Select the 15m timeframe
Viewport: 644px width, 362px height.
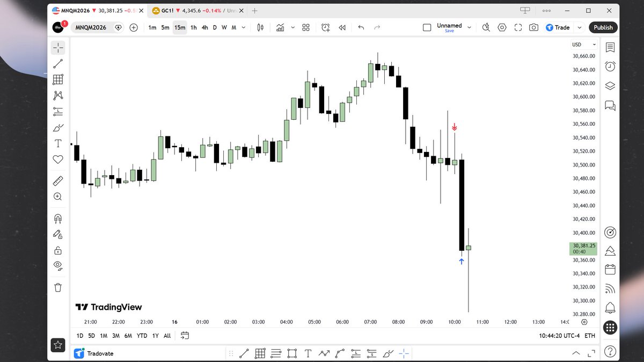click(180, 27)
